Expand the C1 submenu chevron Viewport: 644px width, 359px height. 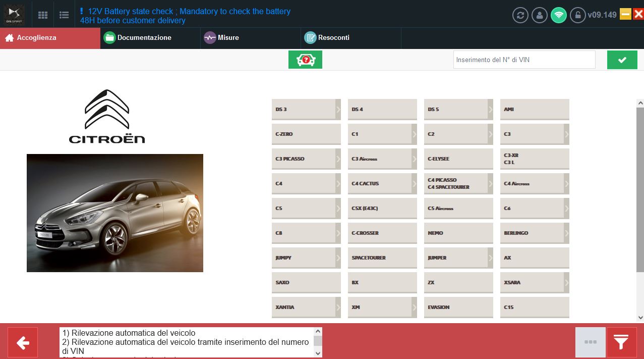pos(414,134)
